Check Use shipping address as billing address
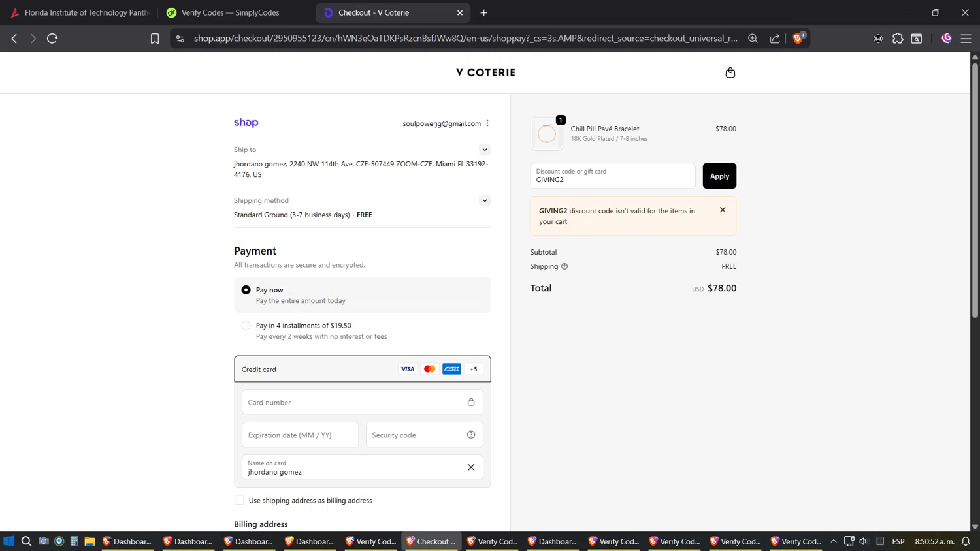The image size is (980, 551). tap(239, 500)
